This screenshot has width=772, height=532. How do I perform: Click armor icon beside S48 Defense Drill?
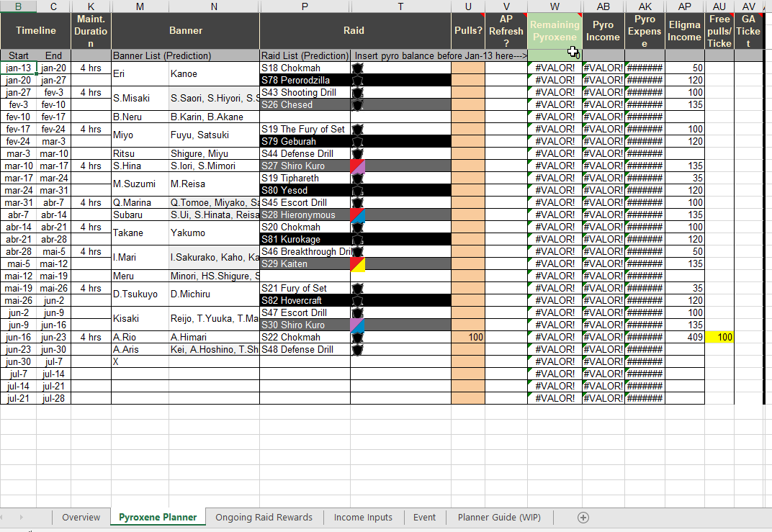(357, 349)
